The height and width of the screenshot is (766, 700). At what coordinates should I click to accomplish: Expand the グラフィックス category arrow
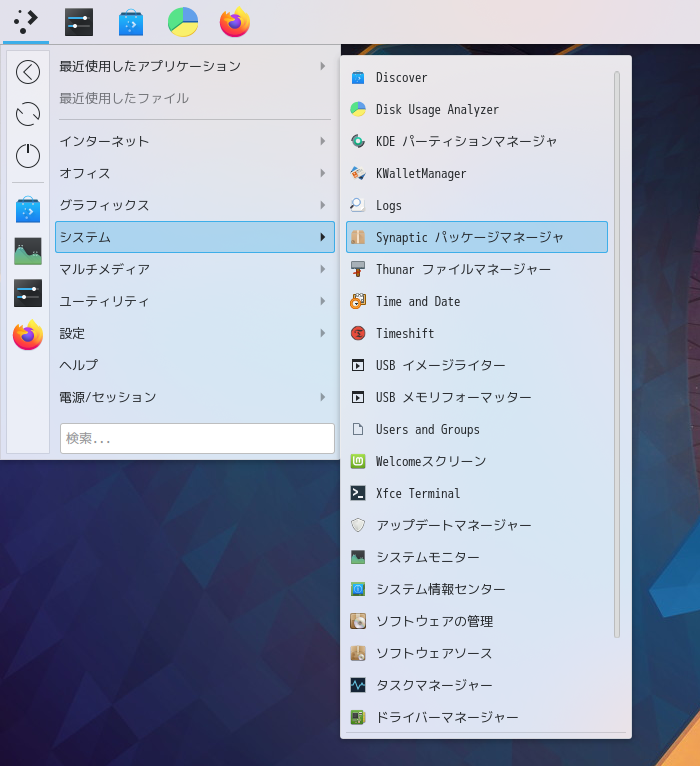322,205
